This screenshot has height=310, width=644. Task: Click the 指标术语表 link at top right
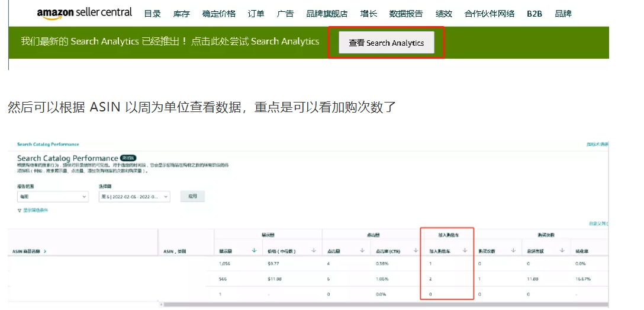(x=598, y=144)
